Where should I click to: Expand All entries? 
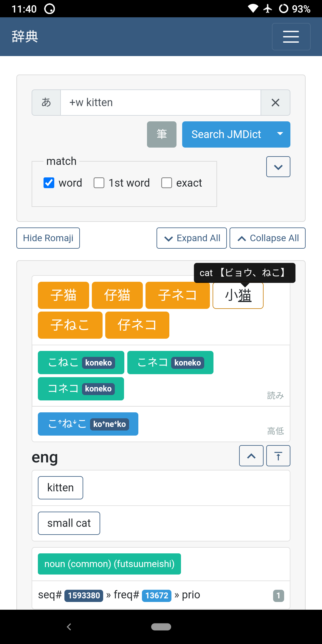192,238
